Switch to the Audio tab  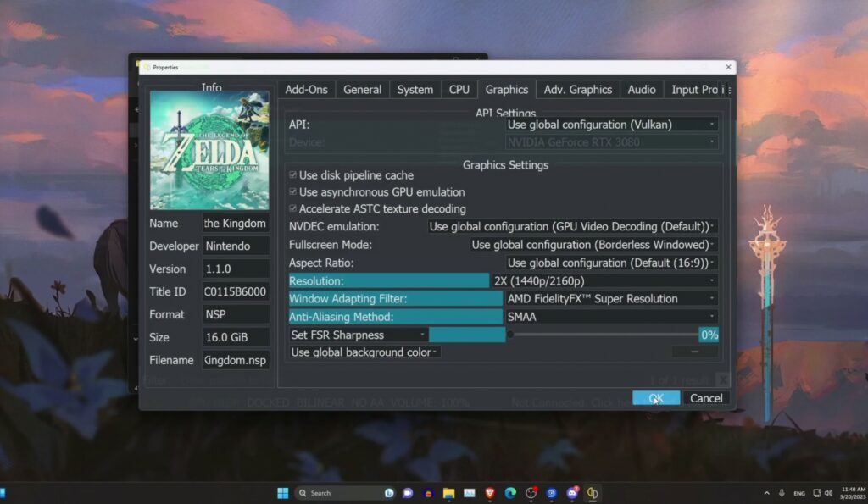[x=642, y=90]
